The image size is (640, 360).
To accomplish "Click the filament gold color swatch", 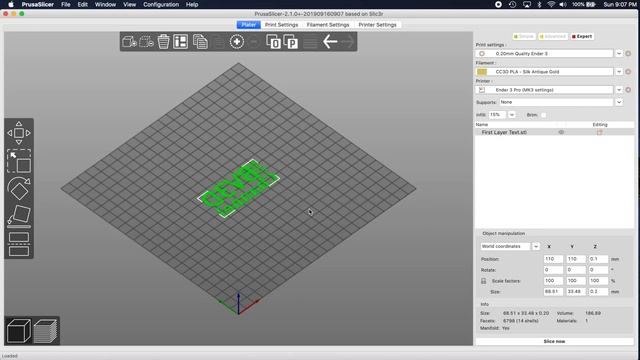I will [482, 72].
